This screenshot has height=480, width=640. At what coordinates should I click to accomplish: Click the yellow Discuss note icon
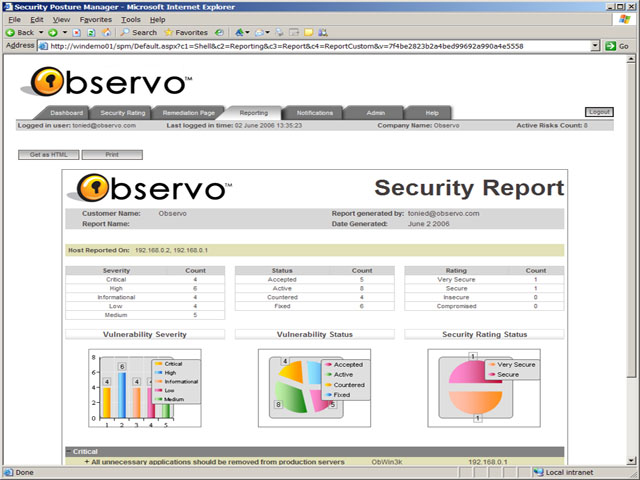click(309, 33)
